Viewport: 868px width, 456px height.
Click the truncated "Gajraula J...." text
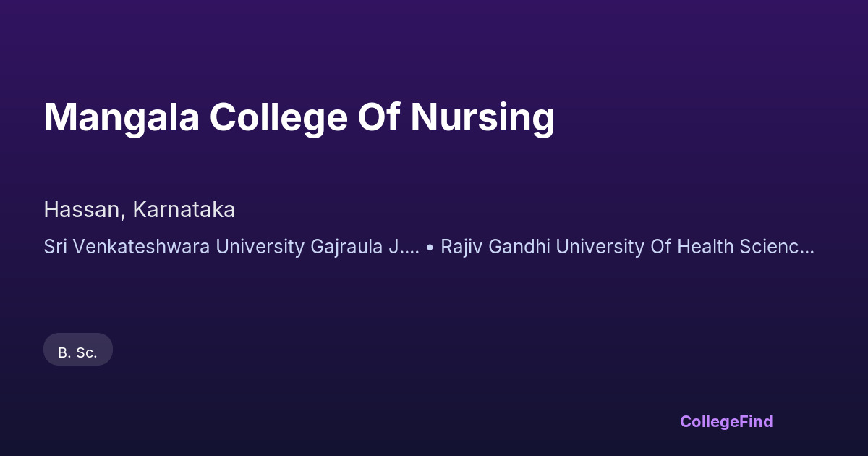click(x=365, y=247)
